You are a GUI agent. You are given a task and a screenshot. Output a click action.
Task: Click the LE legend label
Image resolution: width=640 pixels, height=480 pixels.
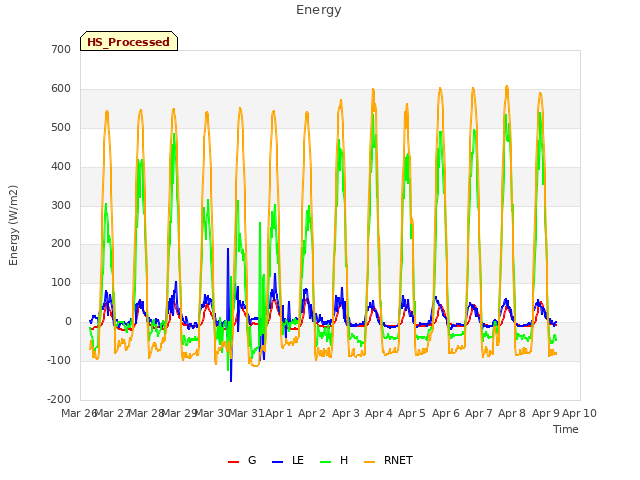298,460
